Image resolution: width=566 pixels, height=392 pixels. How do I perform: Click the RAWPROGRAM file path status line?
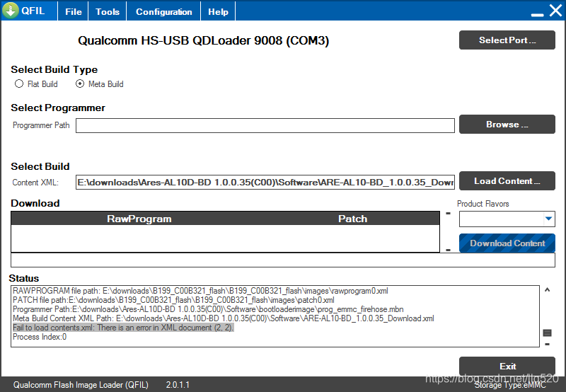[200, 291]
